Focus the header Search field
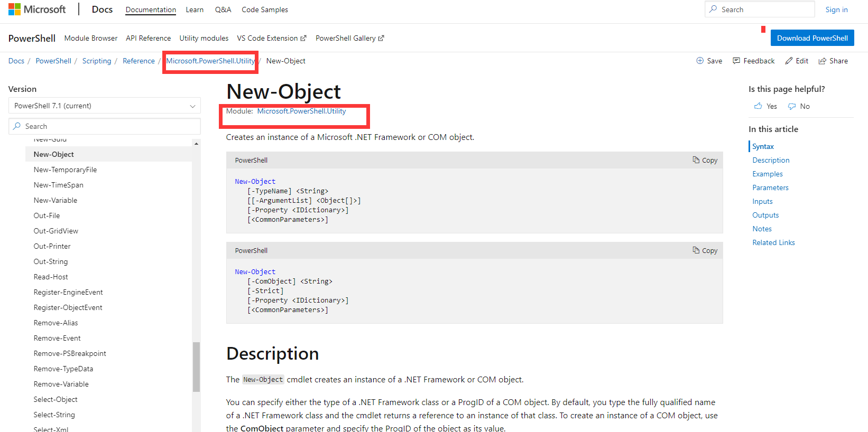This screenshot has width=868, height=432. pos(760,10)
